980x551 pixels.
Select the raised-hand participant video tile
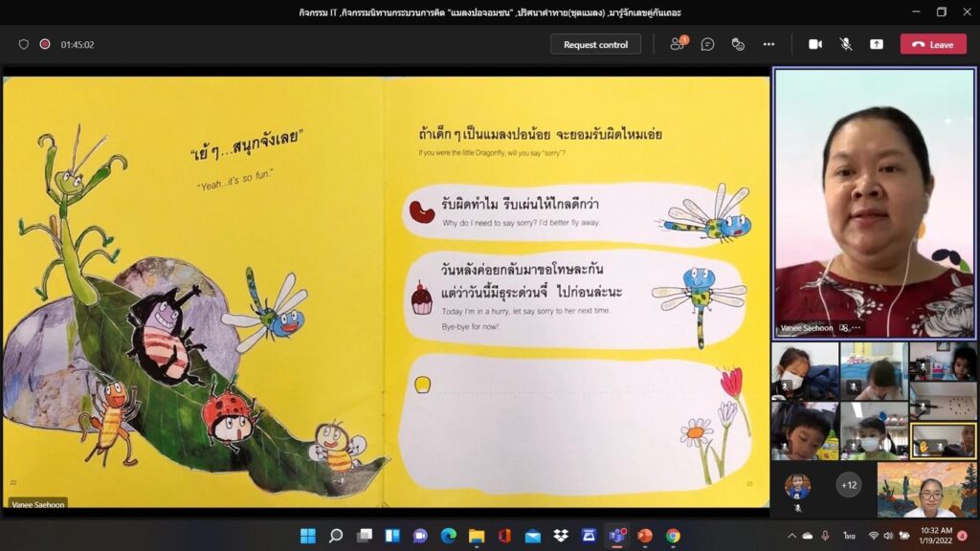(943, 441)
